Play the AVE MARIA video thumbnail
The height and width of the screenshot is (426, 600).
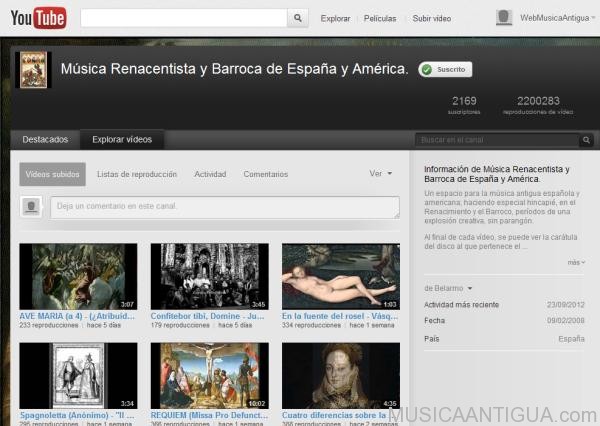click(x=78, y=276)
